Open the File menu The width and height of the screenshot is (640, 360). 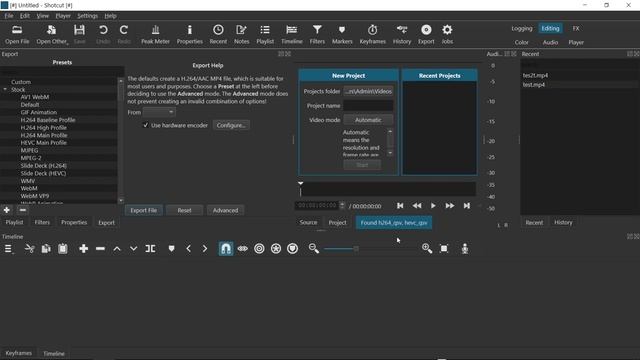[9, 16]
